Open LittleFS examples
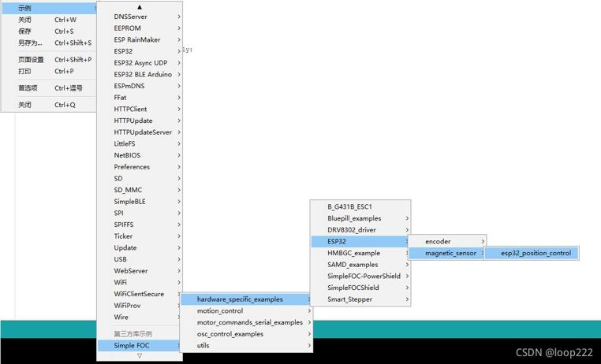 pyautogui.click(x=140, y=144)
